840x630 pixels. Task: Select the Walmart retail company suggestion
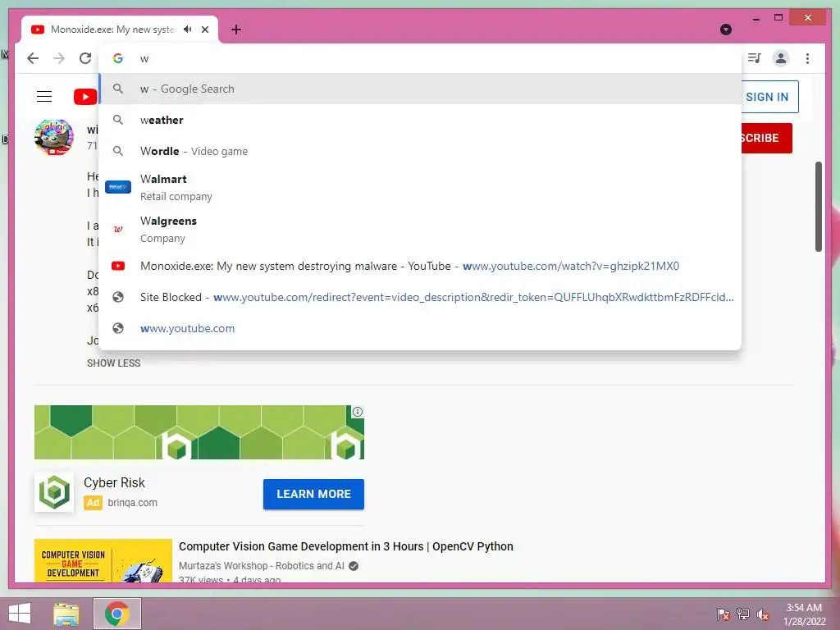[x=421, y=188]
